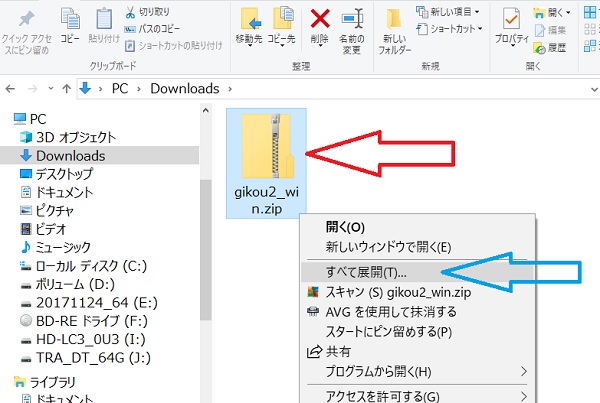Click PC in the address bar breadcrumb
Viewport: 600px width, 403px height.
(121, 89)
